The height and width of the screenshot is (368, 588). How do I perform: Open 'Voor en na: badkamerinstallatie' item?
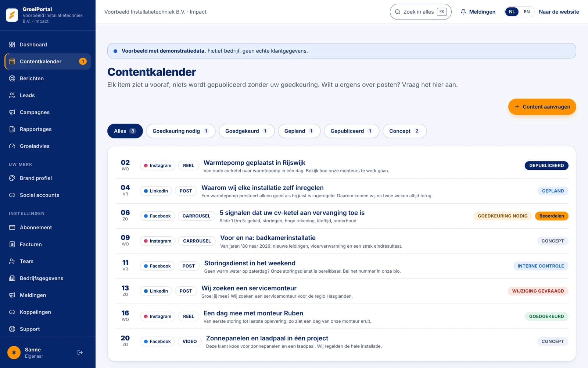tap(268, 238)
